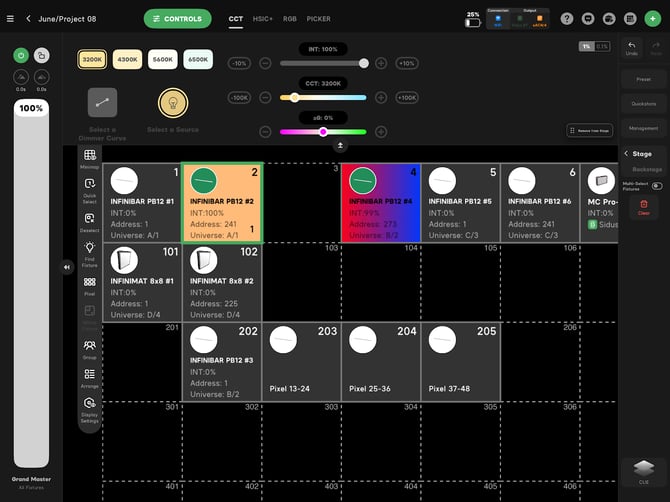Collapse the left Grand Master panel
The width and height of the screenshot is (670, 502).
pos(67,267)
